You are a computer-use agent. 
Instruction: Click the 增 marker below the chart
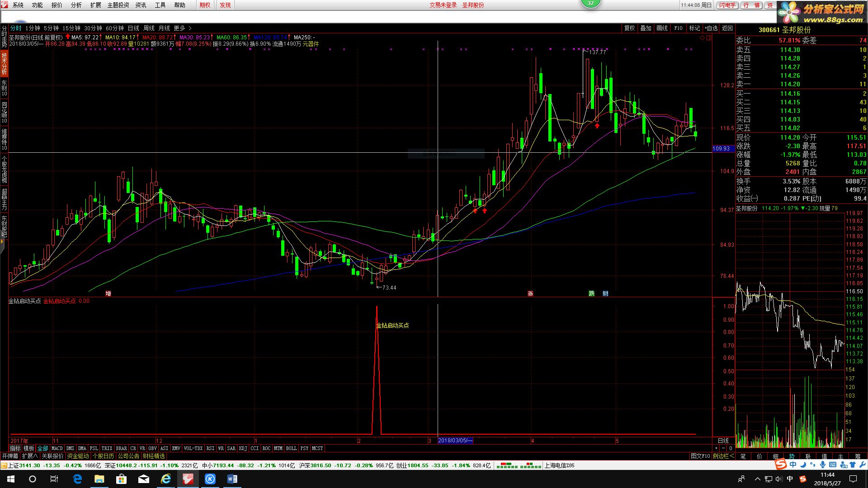pyautogui.click(x=108, y=293)
